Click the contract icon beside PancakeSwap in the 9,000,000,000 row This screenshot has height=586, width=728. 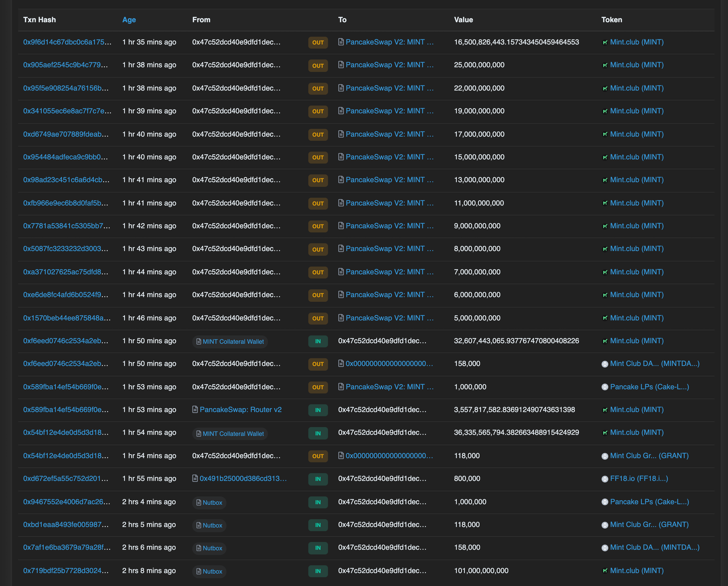pyautogui.click(x=341, y=226)
